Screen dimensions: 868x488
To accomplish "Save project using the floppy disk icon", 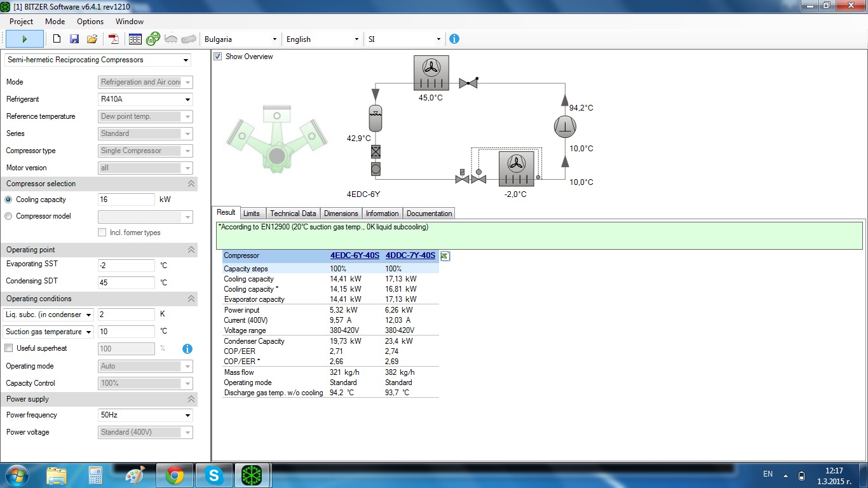I will (74, 39).
